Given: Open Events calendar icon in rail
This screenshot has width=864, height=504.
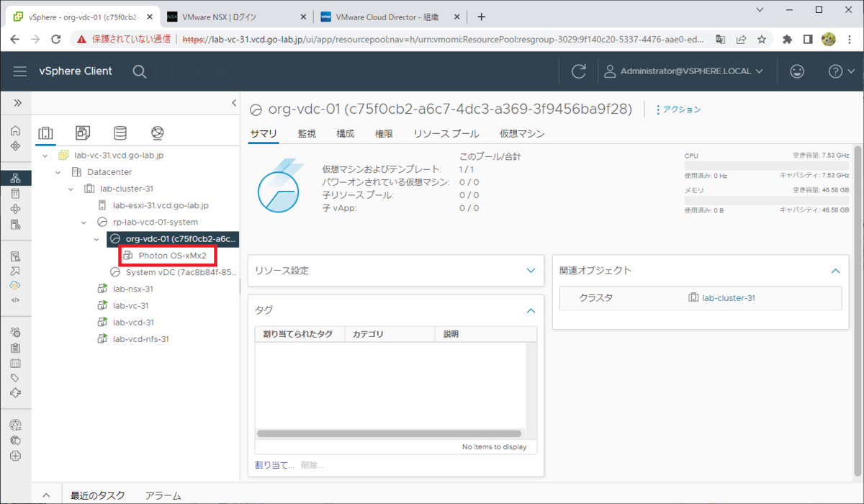Looking at the screenshot, I should coord(16,363).
